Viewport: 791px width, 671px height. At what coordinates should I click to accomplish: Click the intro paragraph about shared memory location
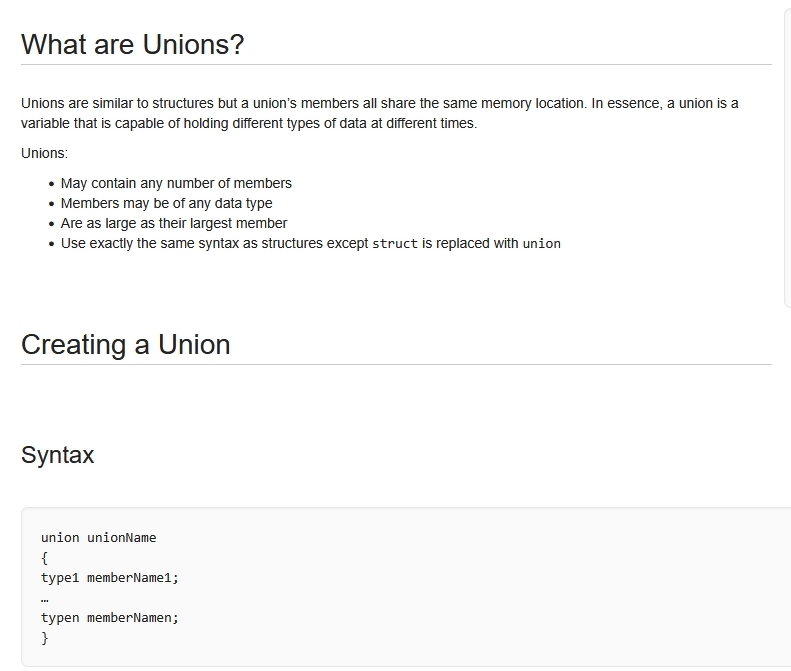[x=379, y=113]
